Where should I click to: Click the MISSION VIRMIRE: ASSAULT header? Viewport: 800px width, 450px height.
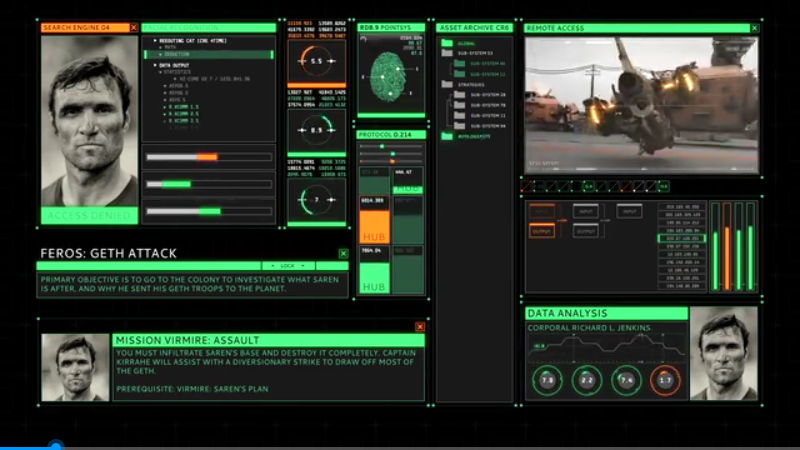268,340
